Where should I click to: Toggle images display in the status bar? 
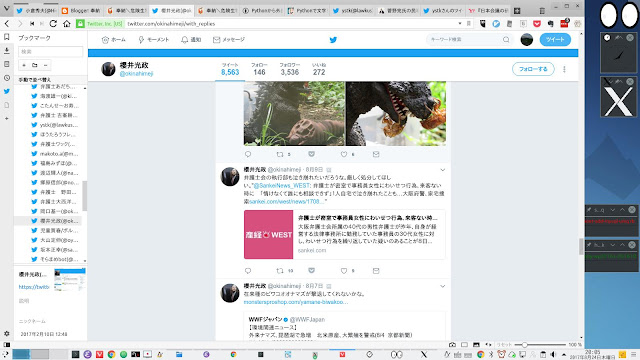click(x=476, y=344)
